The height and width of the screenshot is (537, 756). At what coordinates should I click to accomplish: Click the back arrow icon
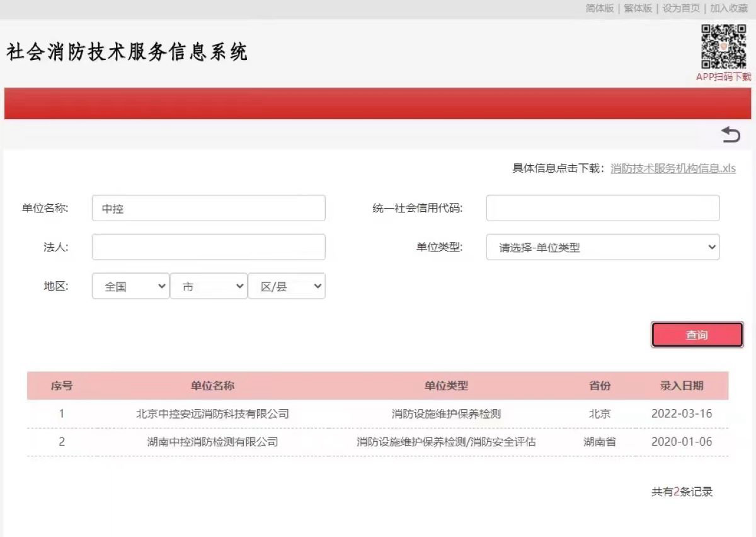(731, 134)
